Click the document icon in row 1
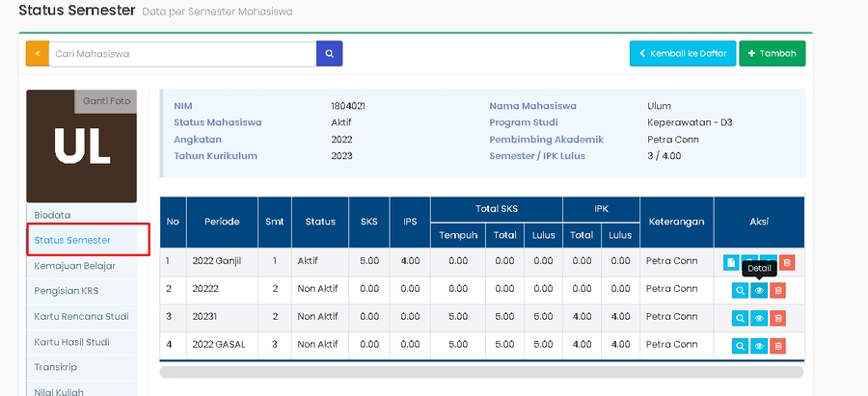Viewport: 868px width, 396px height. [731, 262]
